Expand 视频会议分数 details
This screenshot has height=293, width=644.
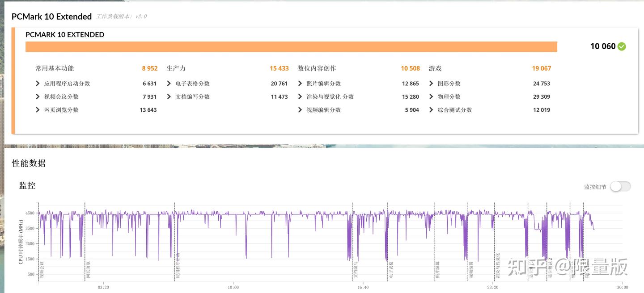pyautogui.click(x=38, y=96)
